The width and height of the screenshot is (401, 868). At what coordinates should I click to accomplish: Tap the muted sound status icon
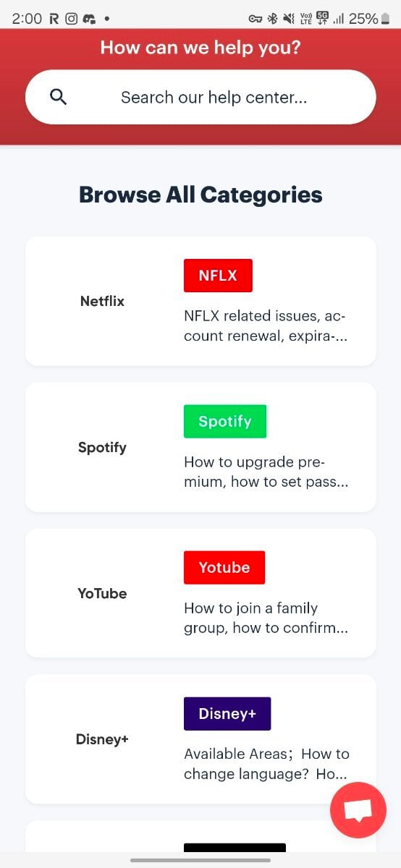click(x=289, y=19)
